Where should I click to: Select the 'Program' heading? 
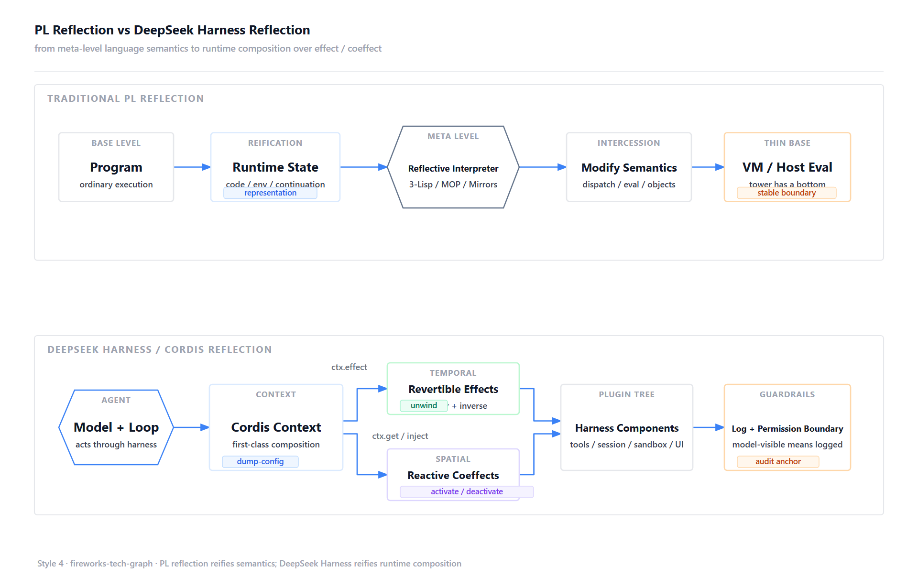(x=116, y=167)
